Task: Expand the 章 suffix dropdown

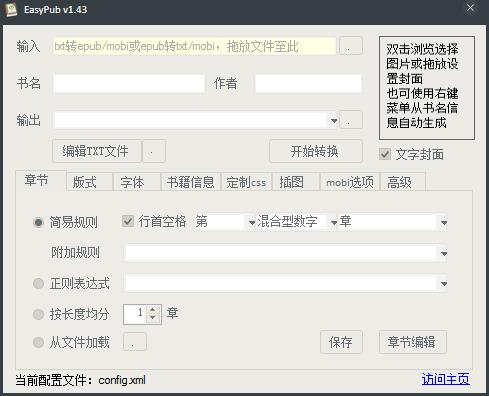Action: [444, 222]
